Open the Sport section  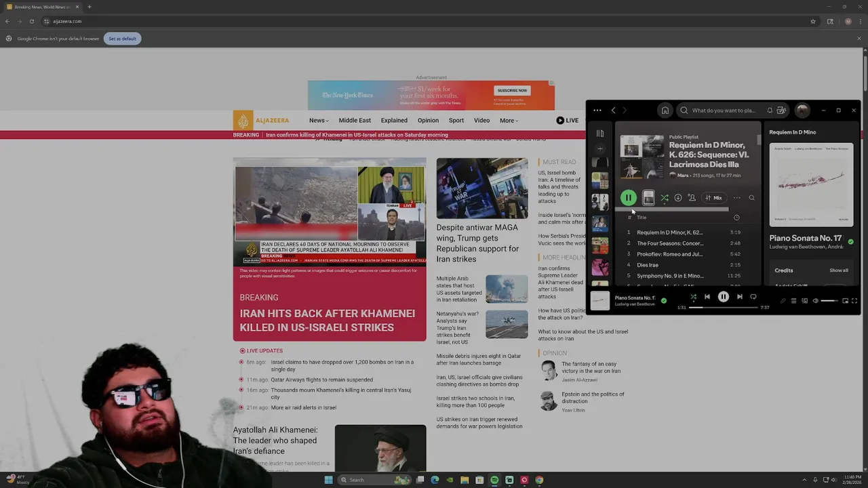456,121
